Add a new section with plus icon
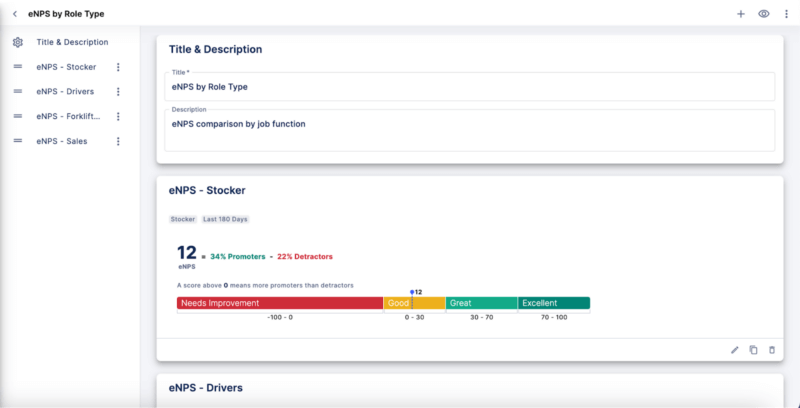 click(x=741, y=14)
